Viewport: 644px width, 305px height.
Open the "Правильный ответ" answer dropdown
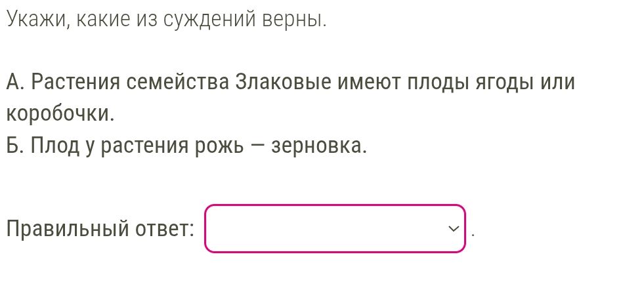pos(335,229)
